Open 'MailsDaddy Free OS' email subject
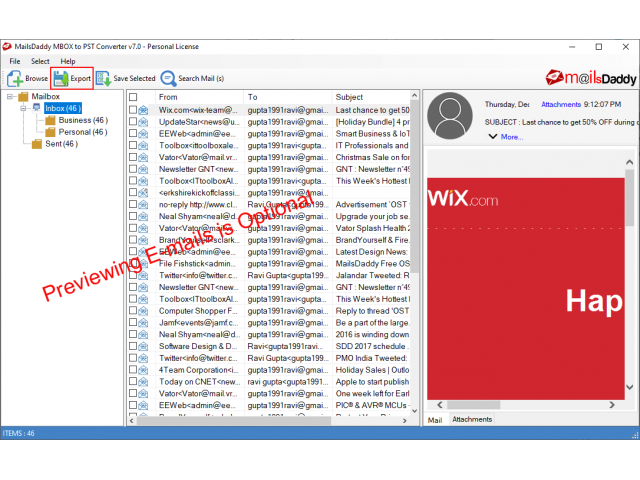This screenshot has width=640, height=480. tap(372, 264)
